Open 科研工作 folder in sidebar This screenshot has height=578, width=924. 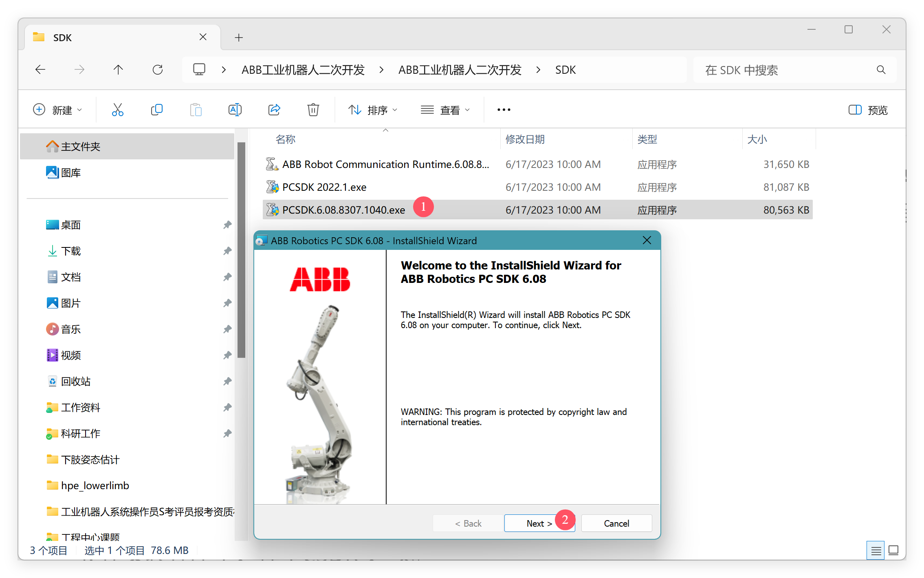[73, 433]
